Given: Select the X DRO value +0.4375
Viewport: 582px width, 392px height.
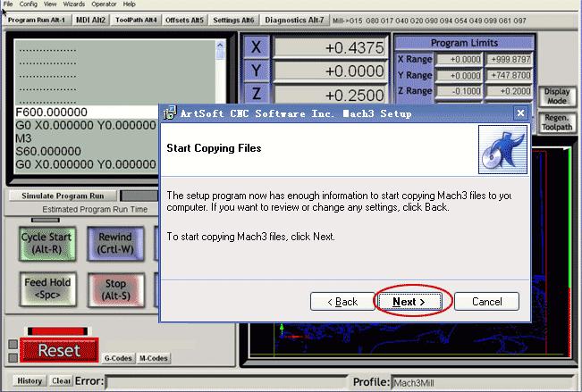Looking at the screenshot, I should (x=331, y=48).
